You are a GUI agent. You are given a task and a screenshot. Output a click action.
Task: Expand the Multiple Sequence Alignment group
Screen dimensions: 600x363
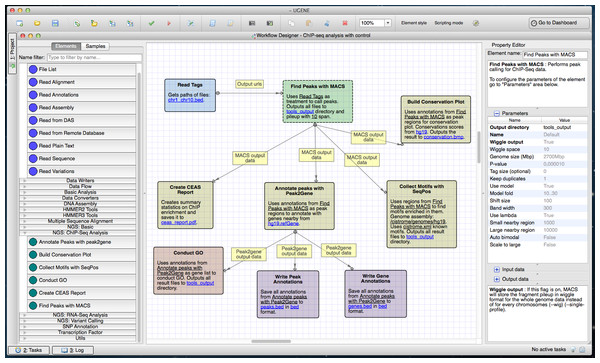pyautogui.click(x=78, y=221)
